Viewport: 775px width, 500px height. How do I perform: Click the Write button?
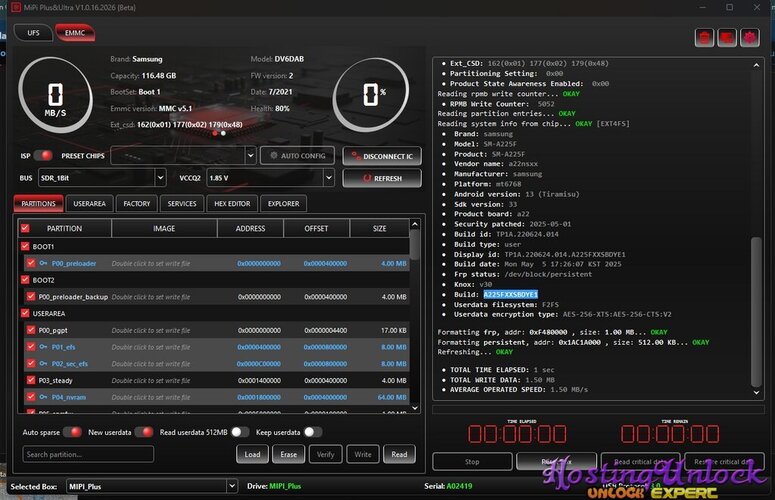point(363,454)
